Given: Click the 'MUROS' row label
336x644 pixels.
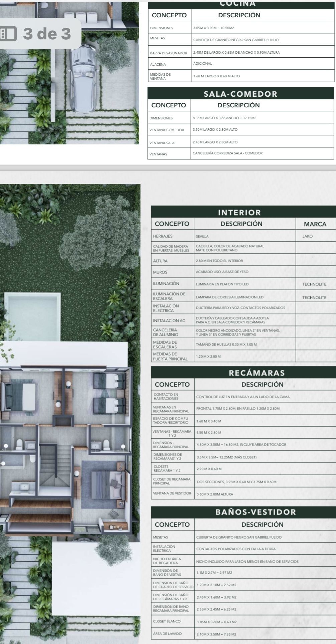Looking at the screenshot, I should pyautogui.click(x=160, y=272).
